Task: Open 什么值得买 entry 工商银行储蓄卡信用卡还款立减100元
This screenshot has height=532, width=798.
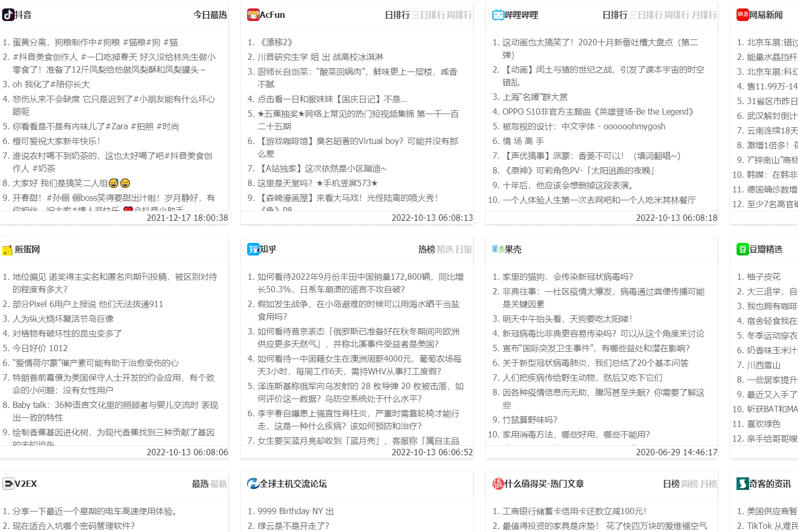Action: 574,511
